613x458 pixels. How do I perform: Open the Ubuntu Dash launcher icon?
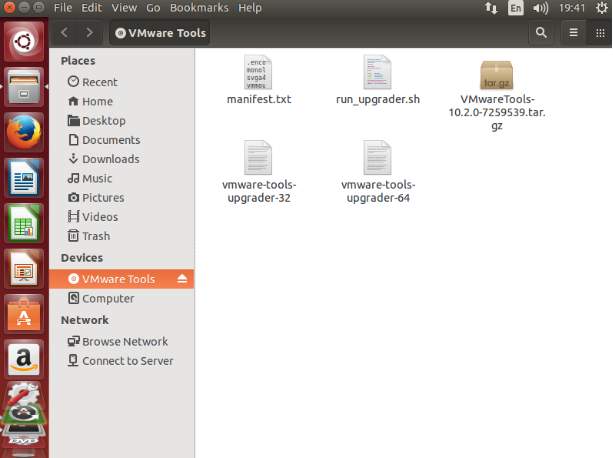24,41
